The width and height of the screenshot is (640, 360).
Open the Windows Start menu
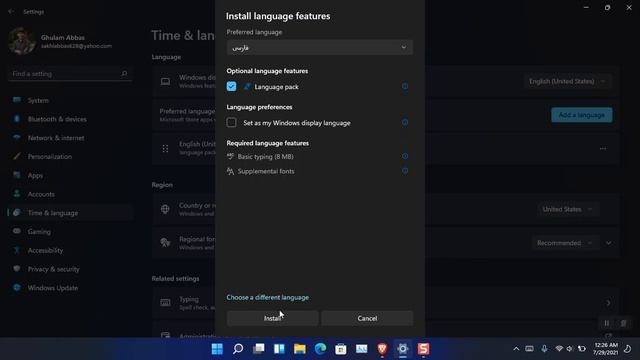tap(217, 349)
